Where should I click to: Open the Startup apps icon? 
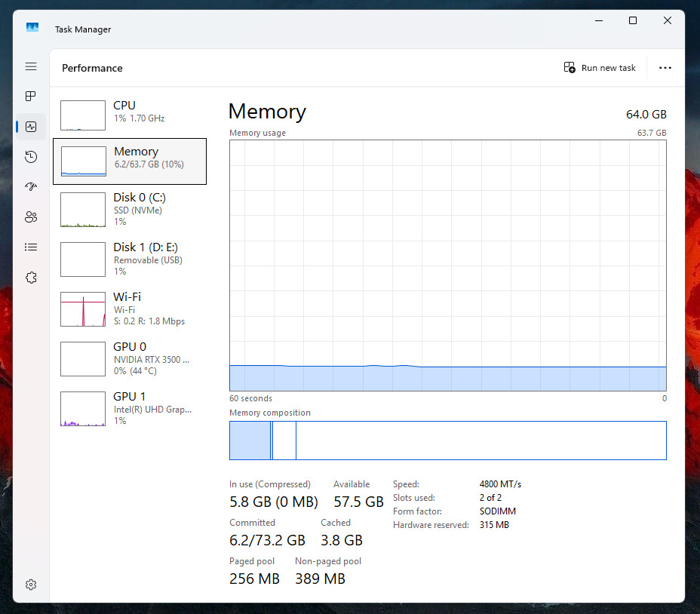(31, 186)
